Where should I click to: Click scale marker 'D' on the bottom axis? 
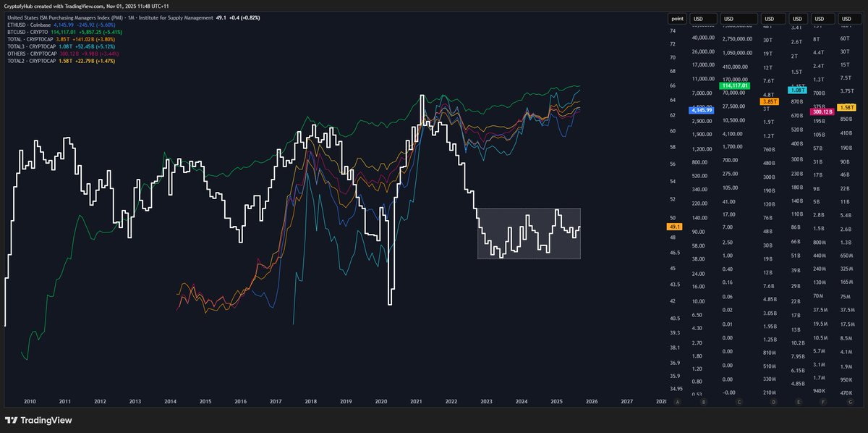point(774,401)
